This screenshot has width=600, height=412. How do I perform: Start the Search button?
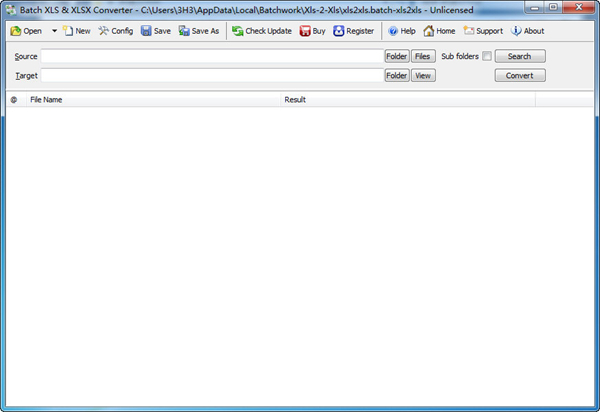click(x=520, y=56)
